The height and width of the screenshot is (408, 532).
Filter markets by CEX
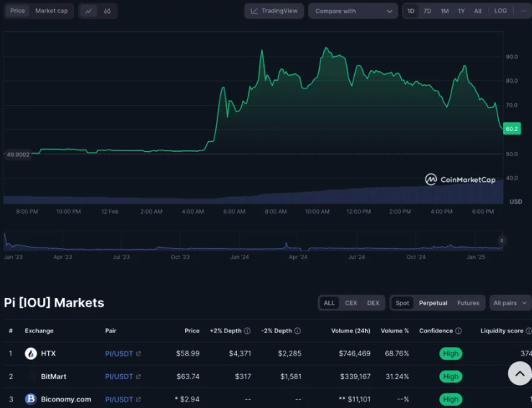point(351,303)
